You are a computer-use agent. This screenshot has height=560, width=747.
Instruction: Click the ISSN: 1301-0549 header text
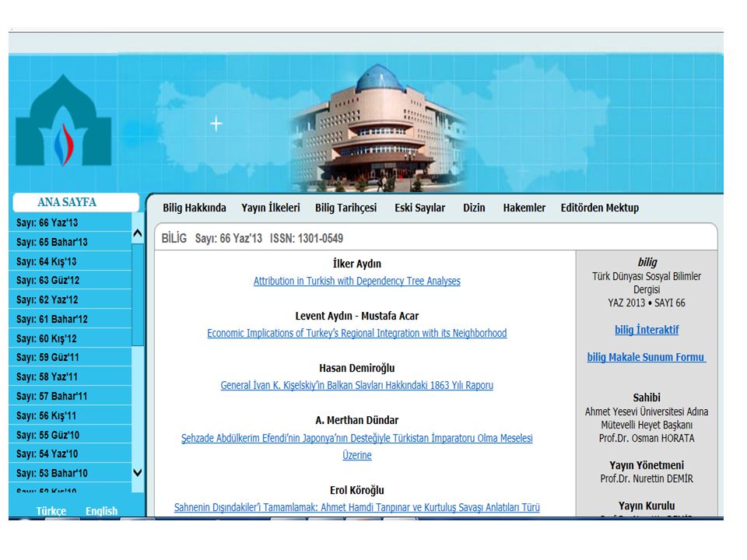click(307, 239)
